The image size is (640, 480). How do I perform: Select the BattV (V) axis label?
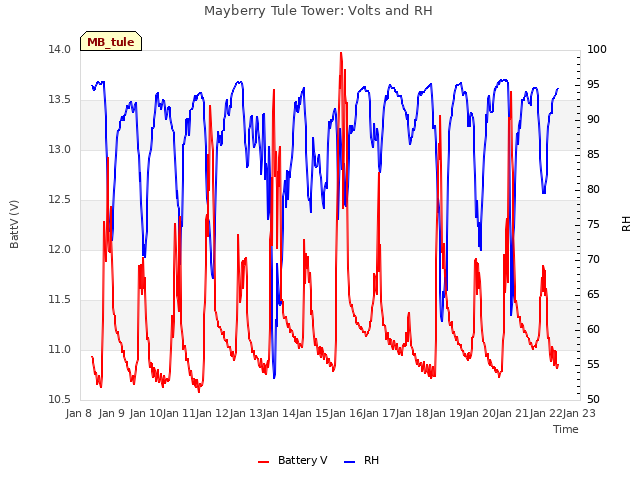click(14, 224)
